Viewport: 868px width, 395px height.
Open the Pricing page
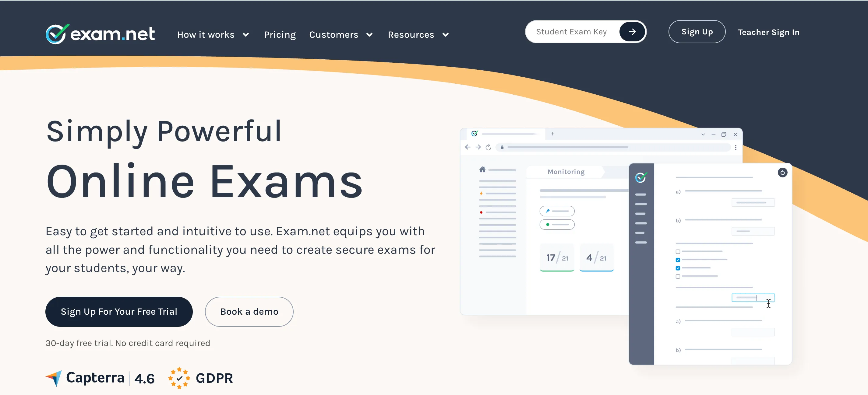[x=280, y=35]
